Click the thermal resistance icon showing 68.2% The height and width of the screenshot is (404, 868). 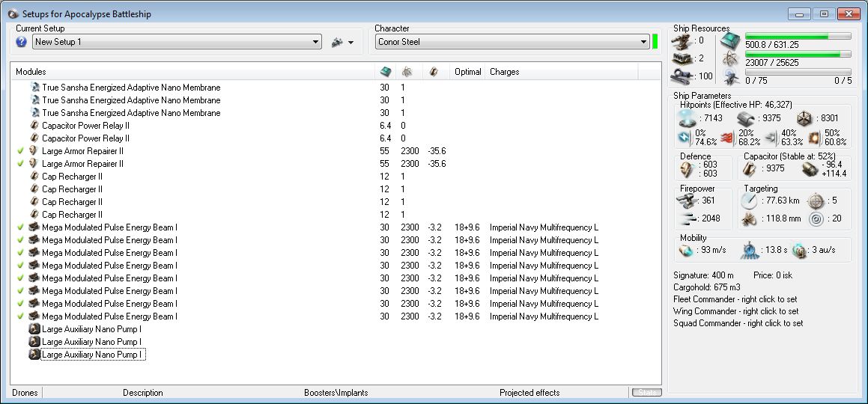point(727,138)
